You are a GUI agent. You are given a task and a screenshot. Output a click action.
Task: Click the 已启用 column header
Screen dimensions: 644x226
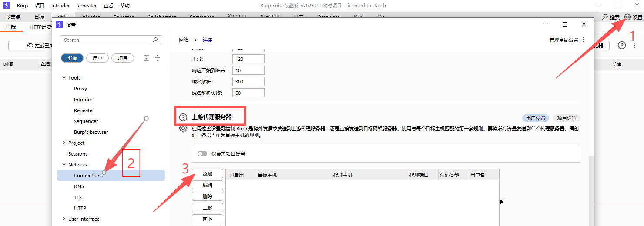[241, 175]
